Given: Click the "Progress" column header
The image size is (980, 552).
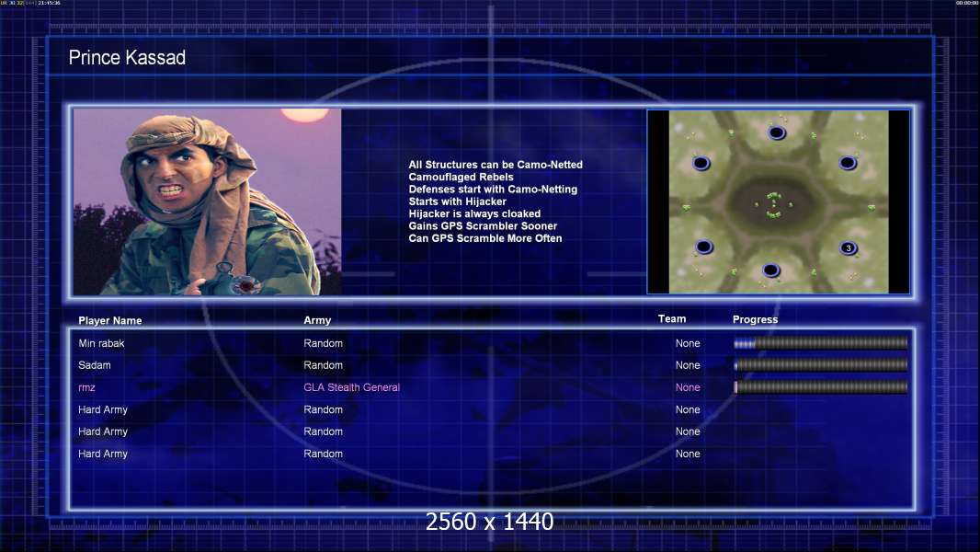Looking at the screenshot, I should click(755, 319).
